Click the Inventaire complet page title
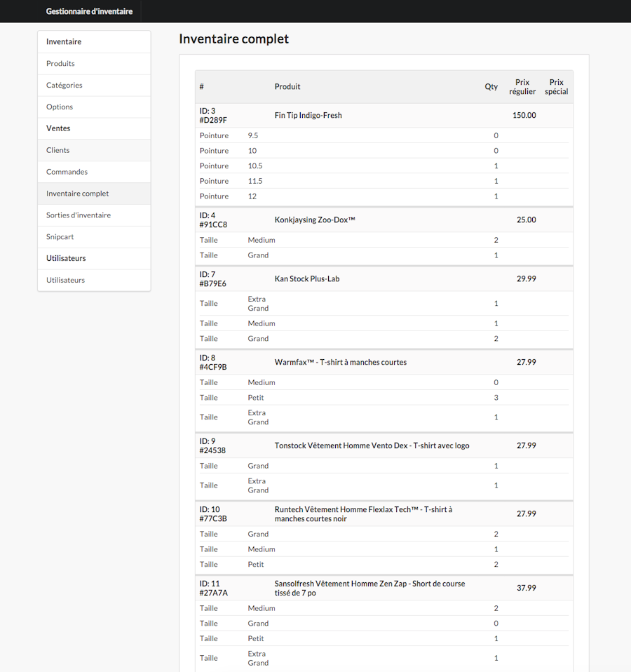Screen dimensions: 631x672 (234, 39)
